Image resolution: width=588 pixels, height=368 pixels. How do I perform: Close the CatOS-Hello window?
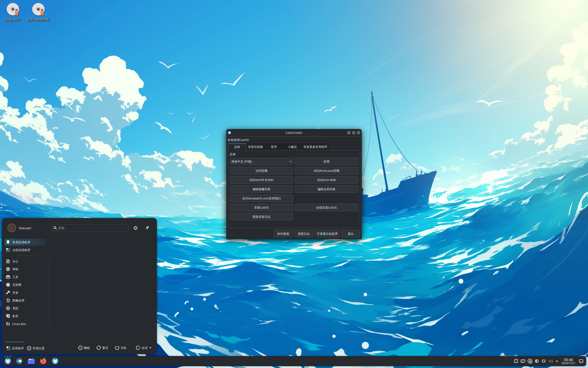tap(358, 133)
